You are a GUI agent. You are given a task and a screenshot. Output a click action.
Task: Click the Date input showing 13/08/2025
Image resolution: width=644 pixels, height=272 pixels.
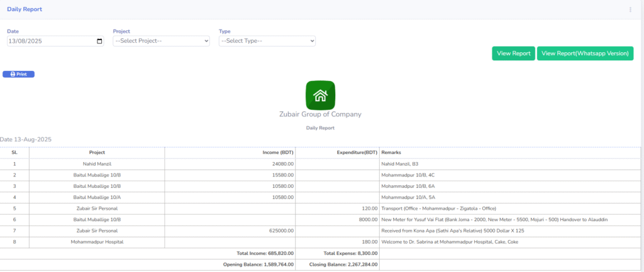pos(55,41)
